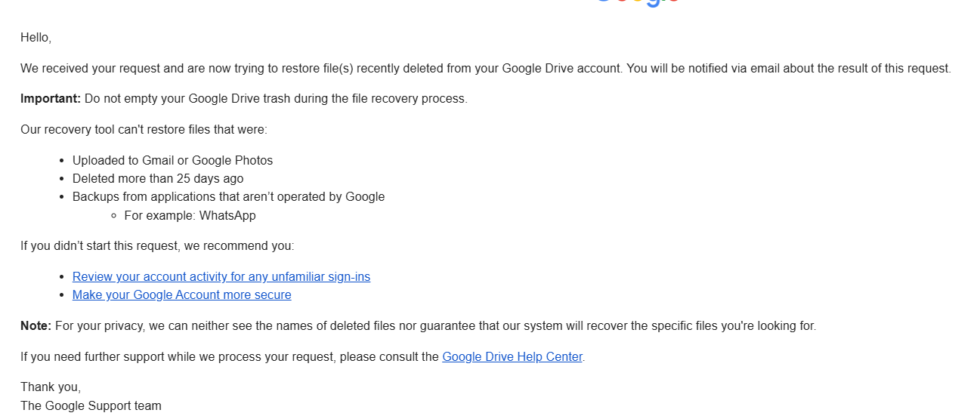980x416 pixels.
Task: Click 'Our recovery tool can't restore files' line
Action: pos(144,129)
